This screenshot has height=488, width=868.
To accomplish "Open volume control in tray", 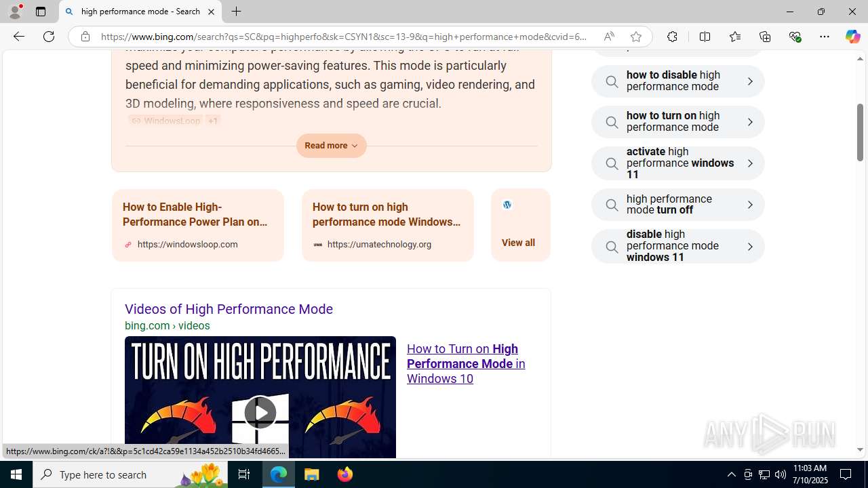I will click(781, 474).
